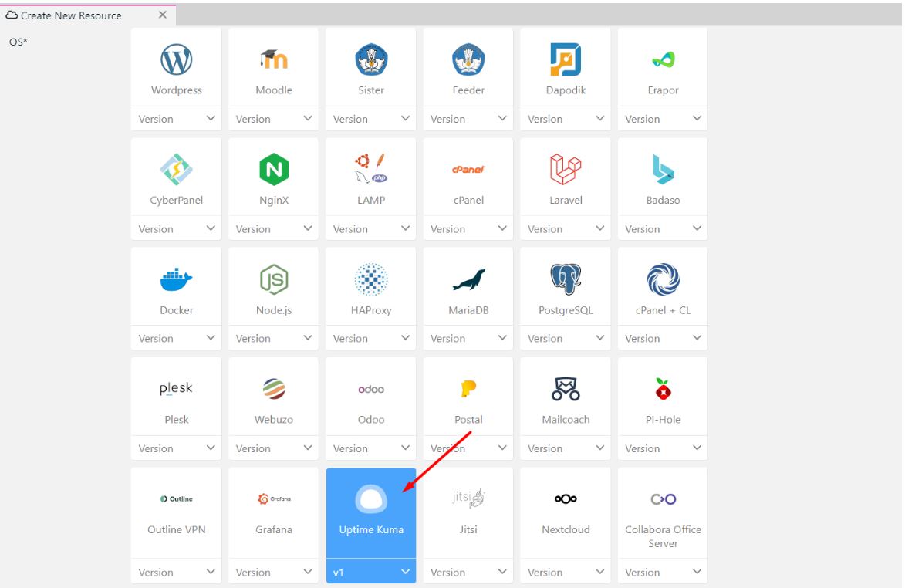The height and width of the screenshot is (588, 905).
Task: Click the Grafana logo icon
Action: pyautogui.click(x=274, y=499)
